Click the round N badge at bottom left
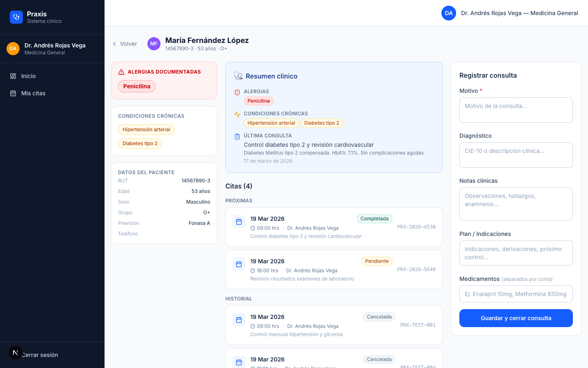 pos(16,352)
